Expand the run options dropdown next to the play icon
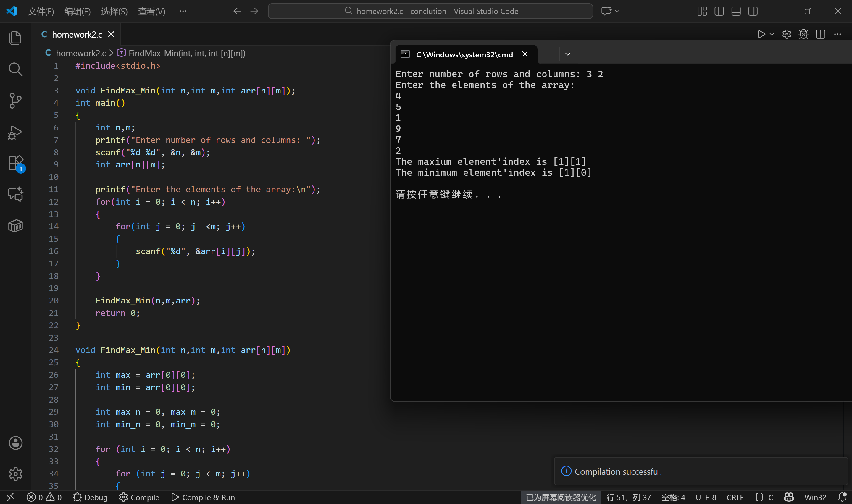852x504 pixels. [772, 34]
